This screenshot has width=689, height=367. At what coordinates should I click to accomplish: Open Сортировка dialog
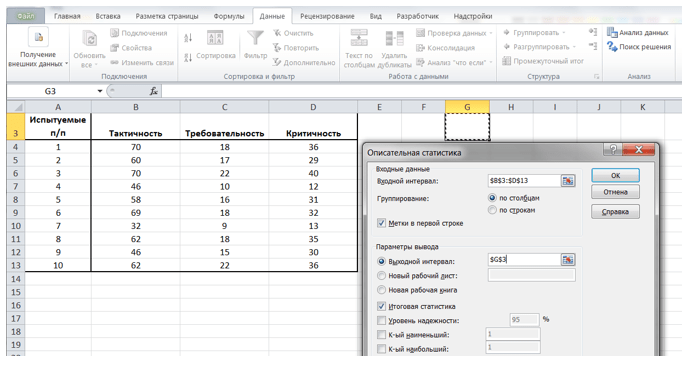[215, 46]
